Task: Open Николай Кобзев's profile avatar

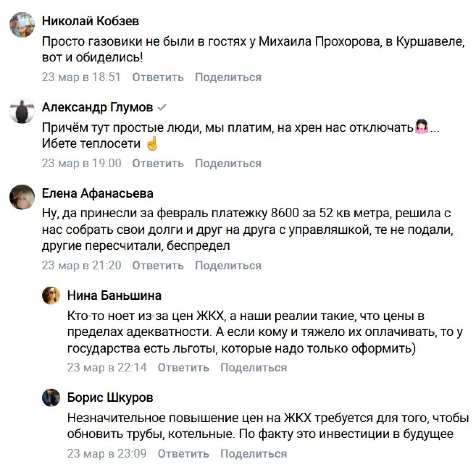Action: 22,25
